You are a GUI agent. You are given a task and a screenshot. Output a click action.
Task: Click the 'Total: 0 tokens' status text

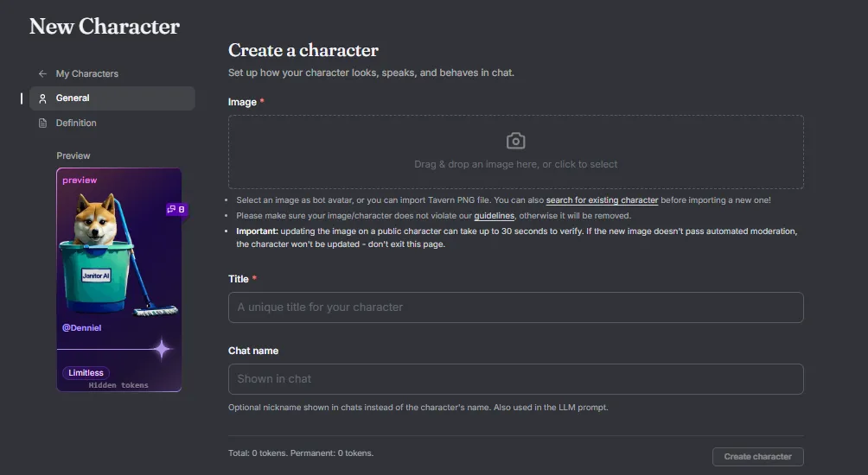coord(301,453)
